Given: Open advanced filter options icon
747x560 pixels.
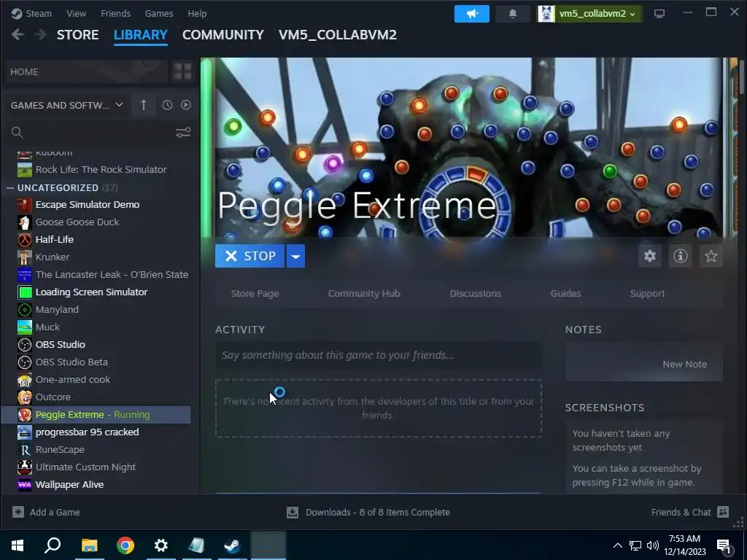Looking at the screenshot, I should [183, 133].
